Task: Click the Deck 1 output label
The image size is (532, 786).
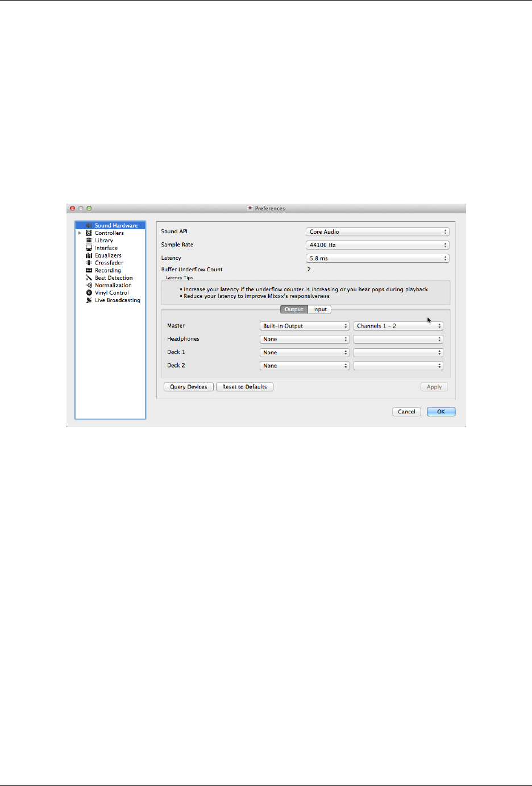Action: pos(176,352)
